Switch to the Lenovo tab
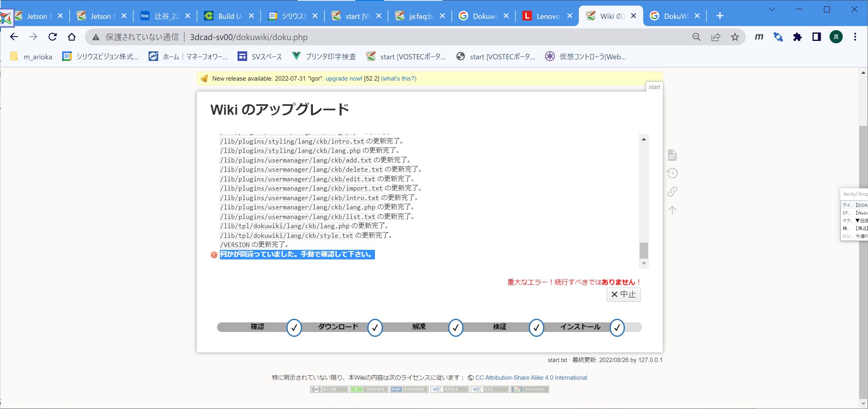Screen dimensions: 868x409 pos(547,16)
